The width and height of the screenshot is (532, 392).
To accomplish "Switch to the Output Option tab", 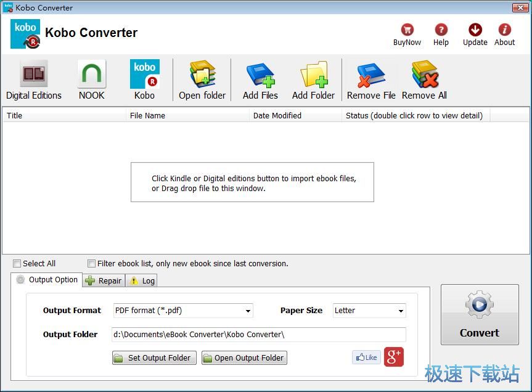I will tap(47, 280).
